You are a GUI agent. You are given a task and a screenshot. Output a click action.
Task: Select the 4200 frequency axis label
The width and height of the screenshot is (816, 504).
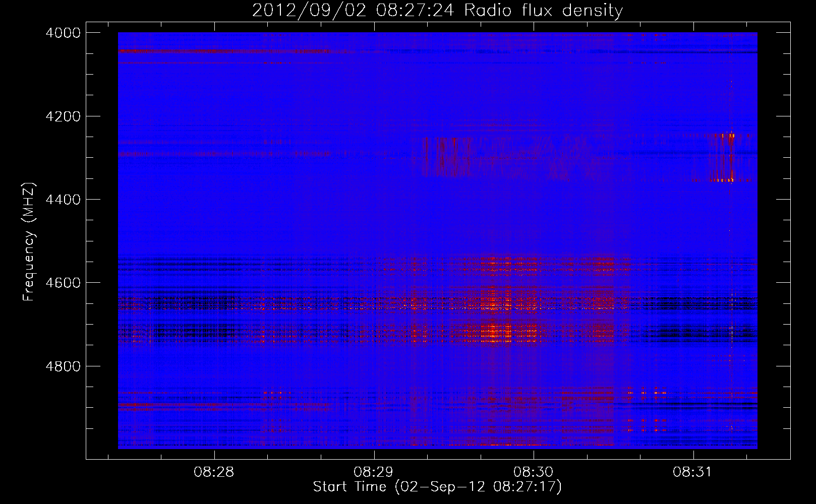[63, 116]
